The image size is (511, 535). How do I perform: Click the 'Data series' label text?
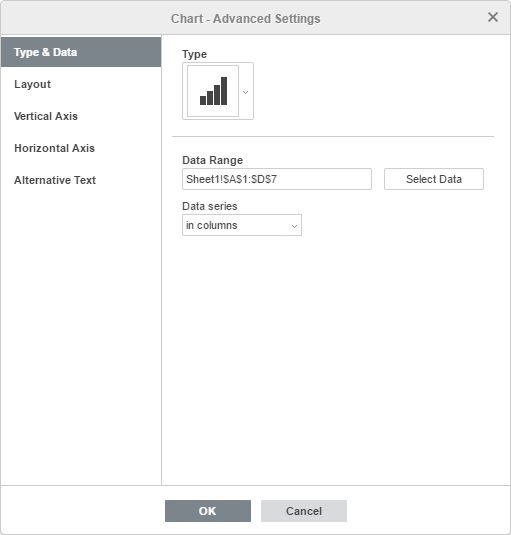click(x=210, y=206)
